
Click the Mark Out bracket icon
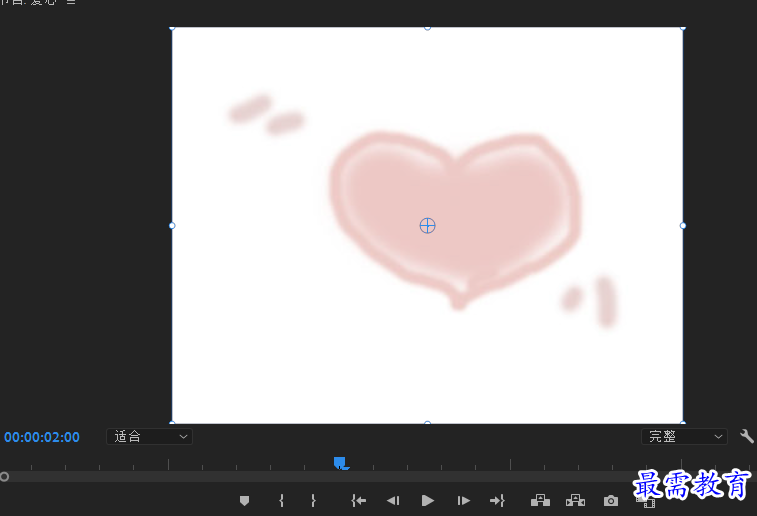coord(313,501)
